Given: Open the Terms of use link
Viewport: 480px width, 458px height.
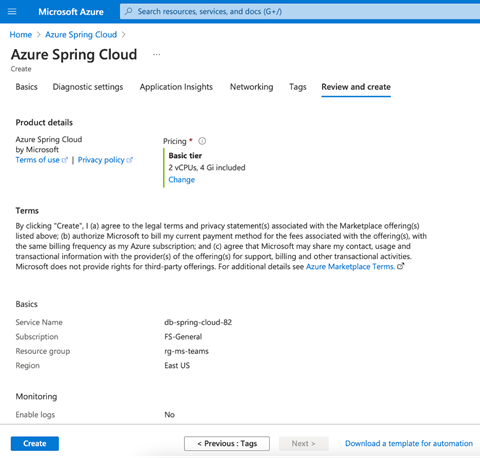Looking at the screenshot, I should (37, 160).
